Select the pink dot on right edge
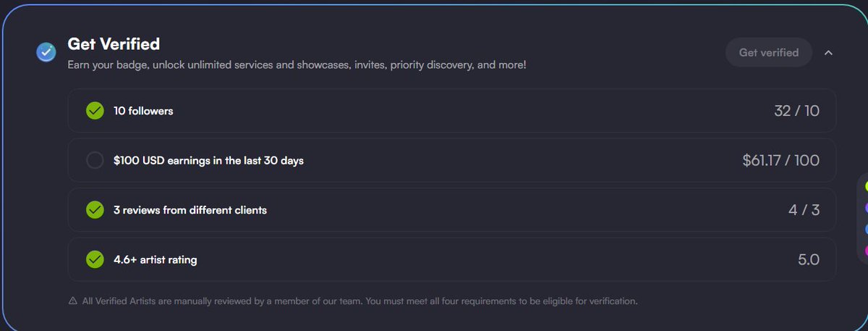The width and height of the screenshot is (868, 331). pyautogui.click(x=866, y=251)
